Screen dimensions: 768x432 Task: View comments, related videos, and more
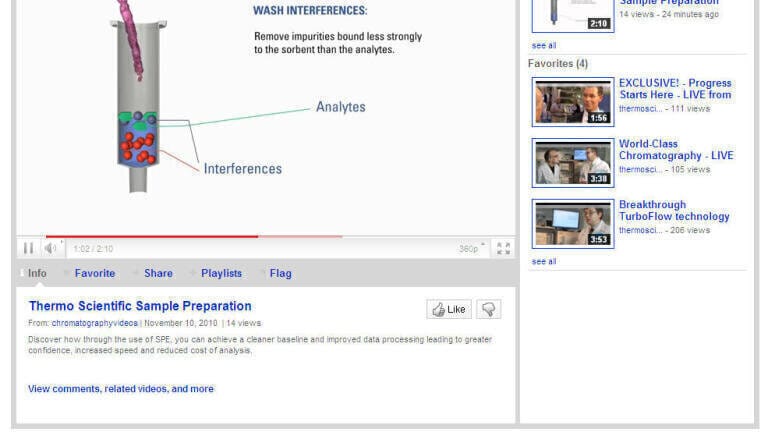[x=121, y=389]
